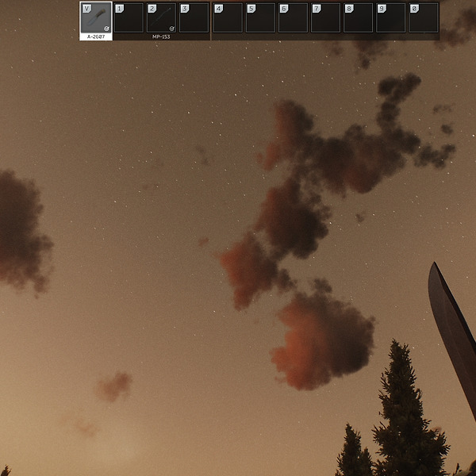Click the round status icon on the MP-153 slot
Viewport: 476px width, 476px height.
[172, 29]
